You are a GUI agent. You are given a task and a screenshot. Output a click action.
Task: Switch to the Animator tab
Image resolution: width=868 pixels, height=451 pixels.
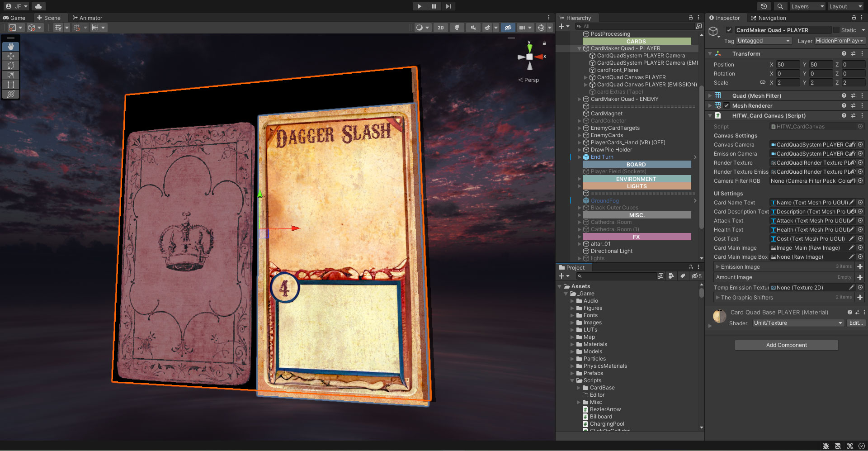(87, 18)
